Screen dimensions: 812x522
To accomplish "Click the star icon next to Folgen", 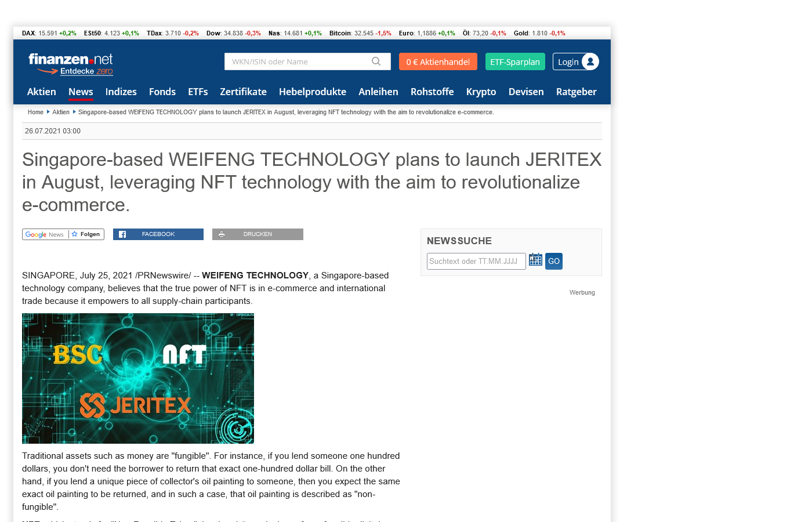I will (75, 234).
